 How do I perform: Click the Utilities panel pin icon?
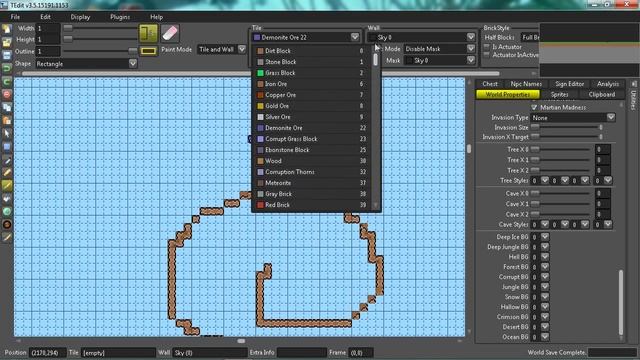click(x=634, y=84)
